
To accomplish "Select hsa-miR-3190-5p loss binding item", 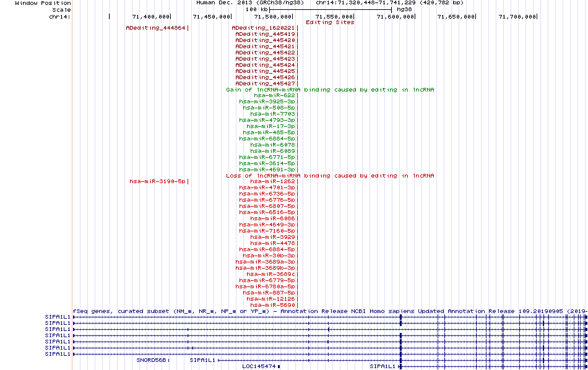I will [157, 181].
